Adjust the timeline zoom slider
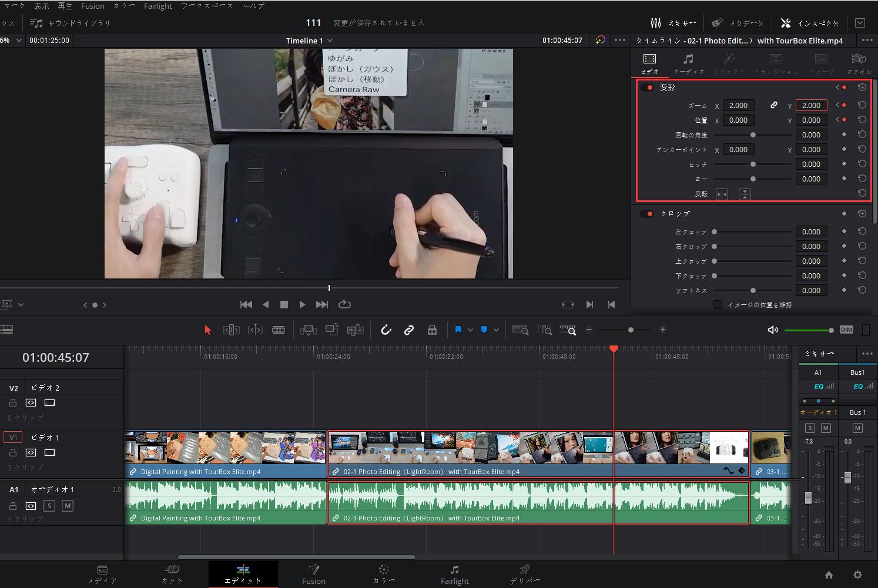Image resolution: width=878 pixels, height=588 pixels. 631,330
